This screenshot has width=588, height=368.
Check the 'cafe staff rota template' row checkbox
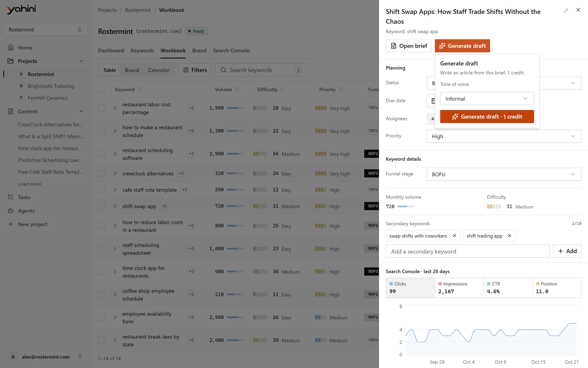[x=101, y=190]
